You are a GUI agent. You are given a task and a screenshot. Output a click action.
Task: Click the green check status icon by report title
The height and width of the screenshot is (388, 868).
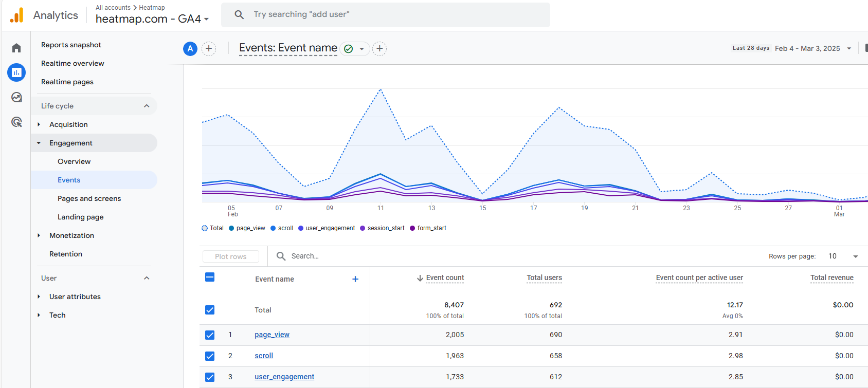349,49
